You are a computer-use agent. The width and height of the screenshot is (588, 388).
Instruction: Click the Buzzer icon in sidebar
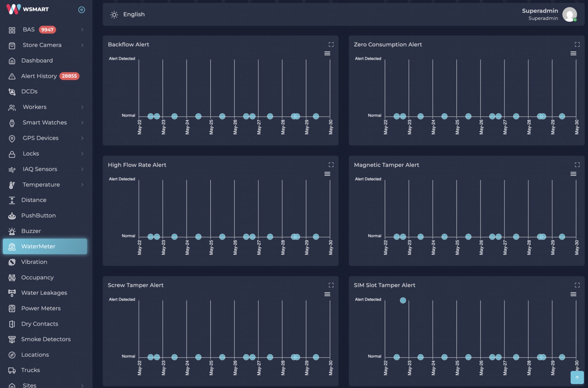12,231
